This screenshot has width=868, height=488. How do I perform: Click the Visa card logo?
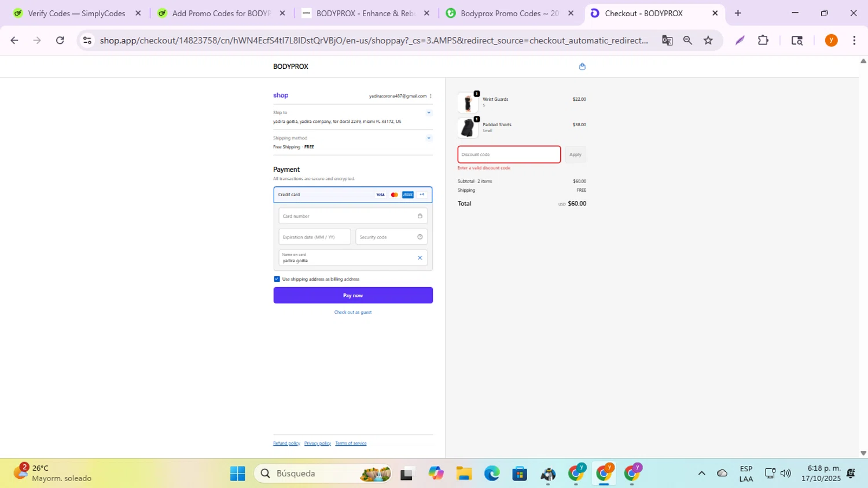[380, 195]
